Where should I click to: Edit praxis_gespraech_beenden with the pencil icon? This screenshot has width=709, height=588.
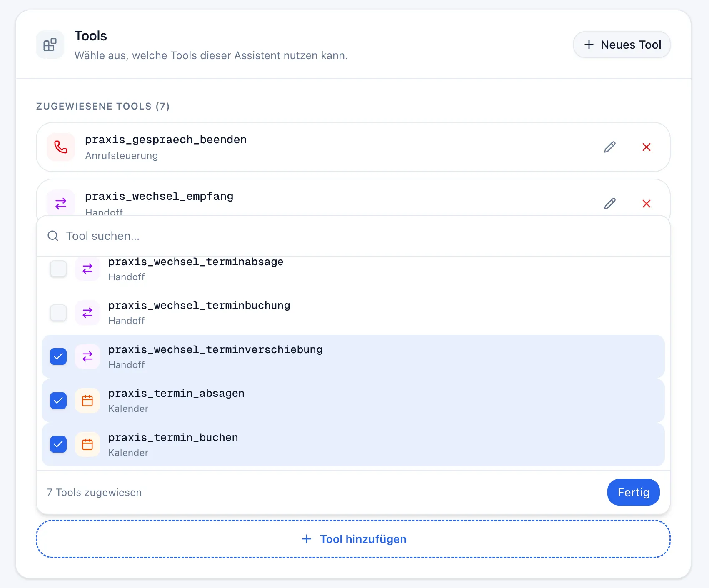[x=609, y=147]
